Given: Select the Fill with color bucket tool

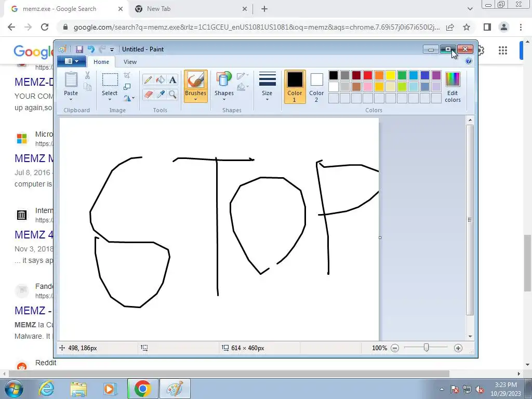Looking at the screenshot, I should (x=161, y=79).
